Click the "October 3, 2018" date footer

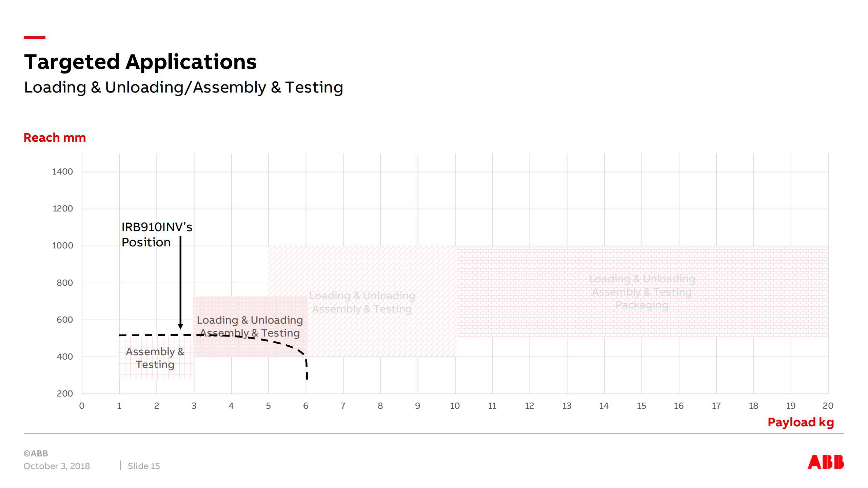coord(57,466)
